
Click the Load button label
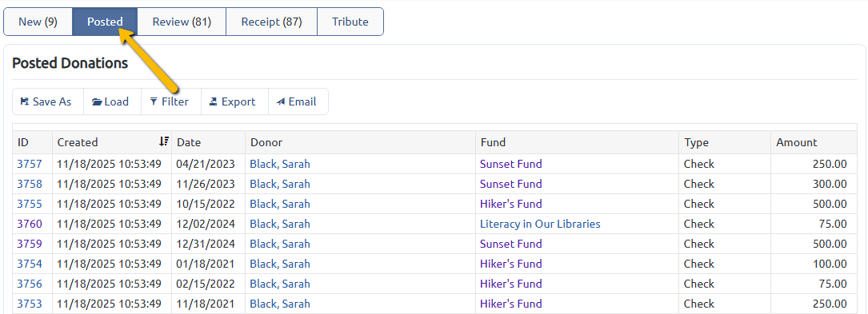click(116, 101)
